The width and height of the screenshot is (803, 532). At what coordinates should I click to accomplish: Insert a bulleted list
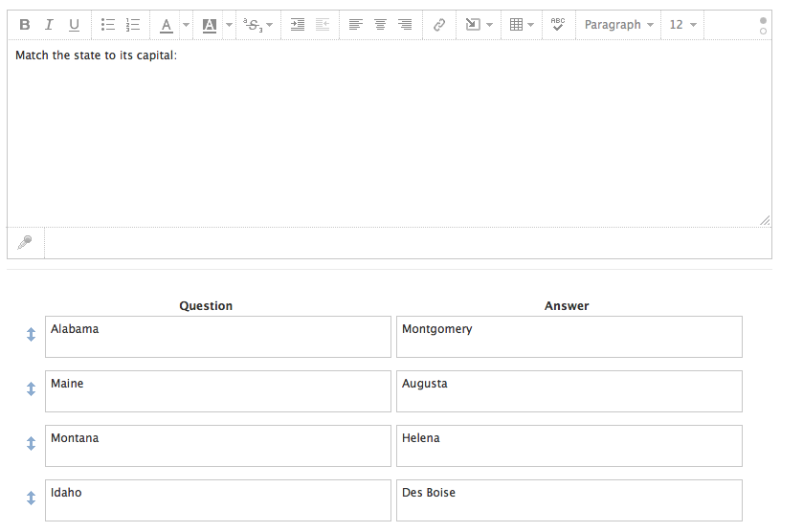108,25
